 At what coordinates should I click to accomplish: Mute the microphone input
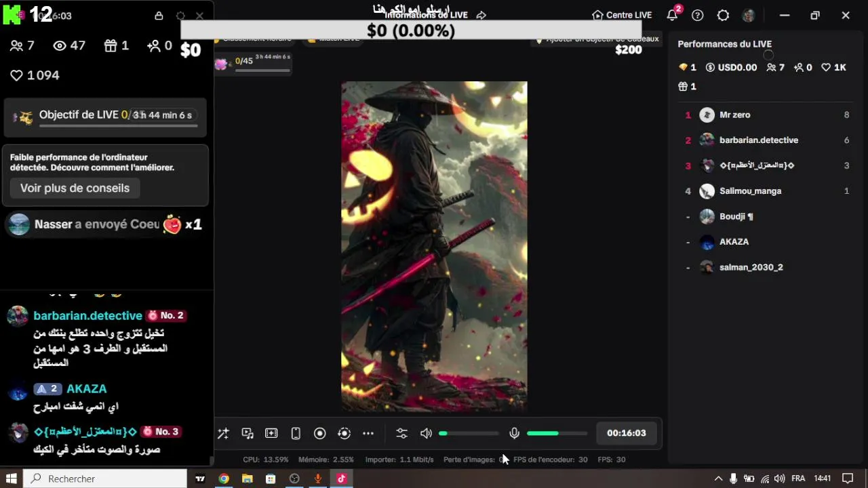click(515, 433)
